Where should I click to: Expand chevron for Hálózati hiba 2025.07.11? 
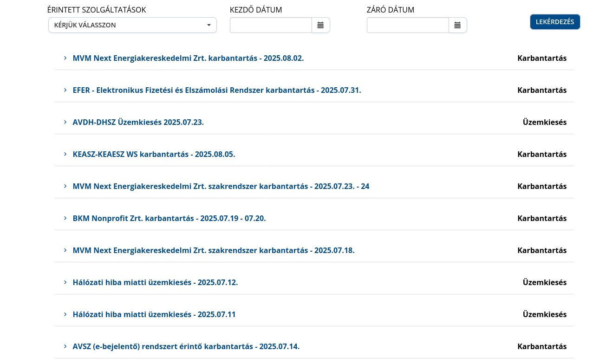[65, 314]
